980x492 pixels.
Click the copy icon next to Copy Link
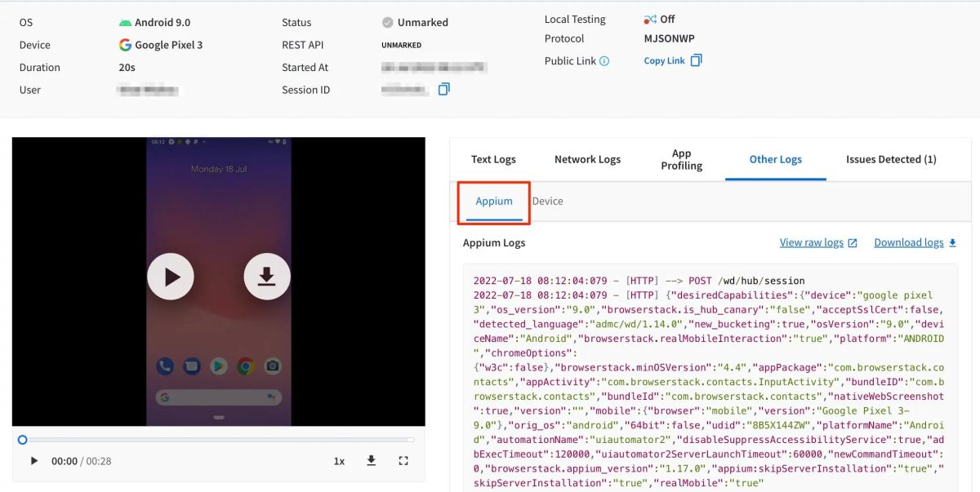click(696, 60)
